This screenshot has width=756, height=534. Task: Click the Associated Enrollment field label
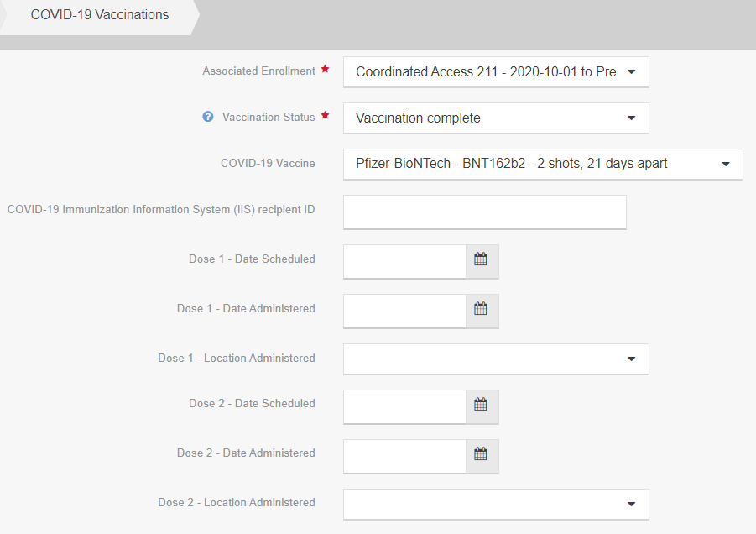click(x=258, y=71)
